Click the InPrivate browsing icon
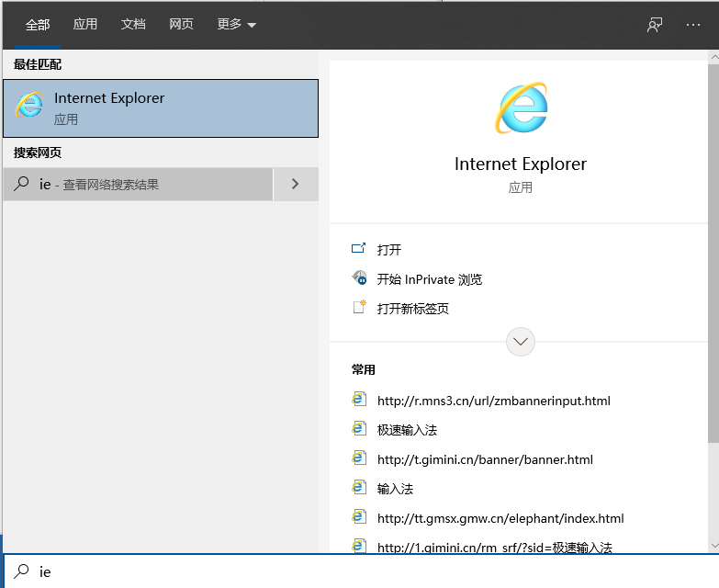This screenshot has width=719, height=588. (x=359, y=278)
